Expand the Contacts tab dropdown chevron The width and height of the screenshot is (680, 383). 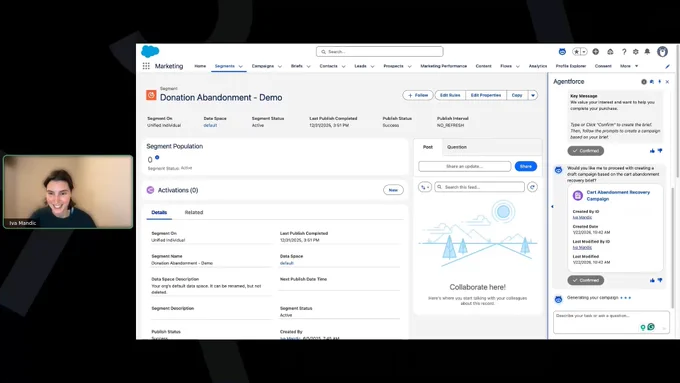343,66
